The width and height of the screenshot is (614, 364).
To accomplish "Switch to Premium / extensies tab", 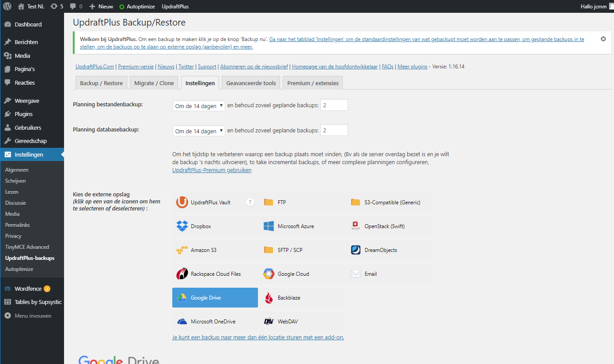I will 313,83.
